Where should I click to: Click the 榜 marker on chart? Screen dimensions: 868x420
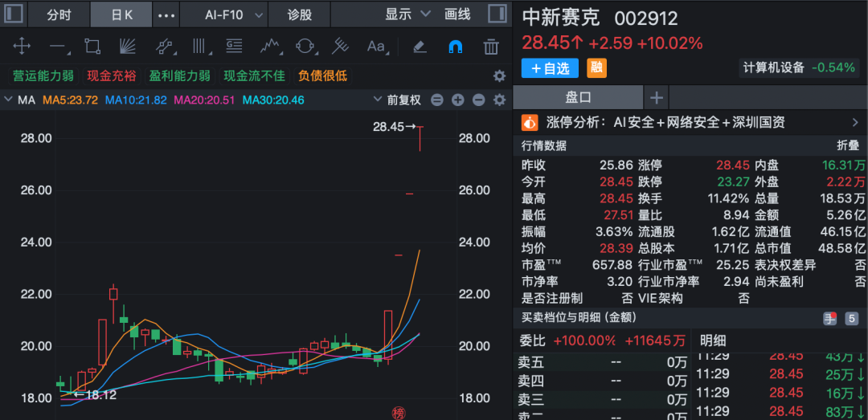(x=399, y=413)
